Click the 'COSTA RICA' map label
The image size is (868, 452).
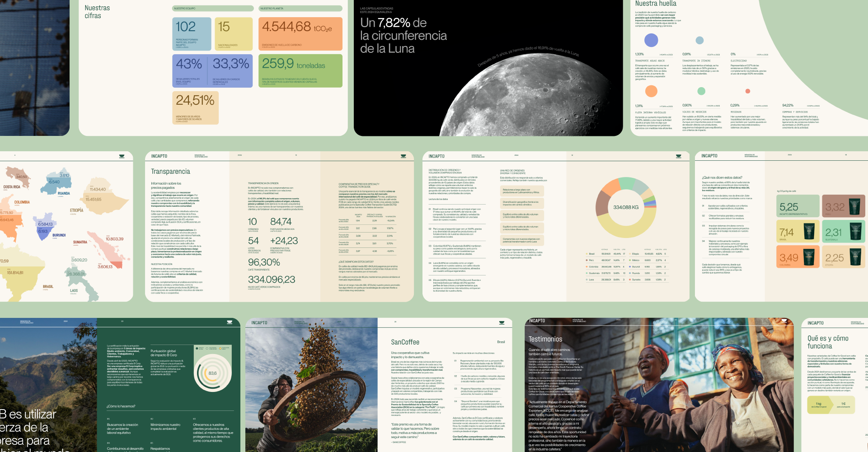(12, 187)
